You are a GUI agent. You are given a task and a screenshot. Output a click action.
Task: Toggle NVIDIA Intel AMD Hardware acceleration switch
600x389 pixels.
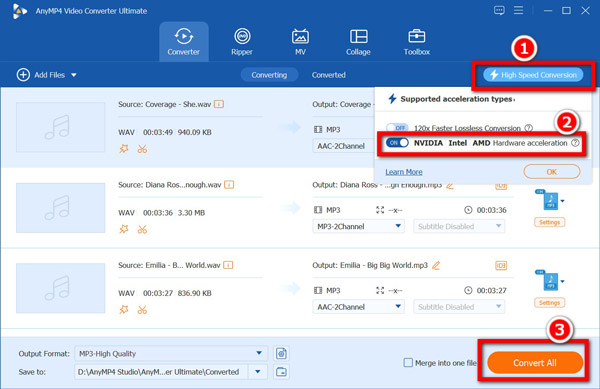397,143
